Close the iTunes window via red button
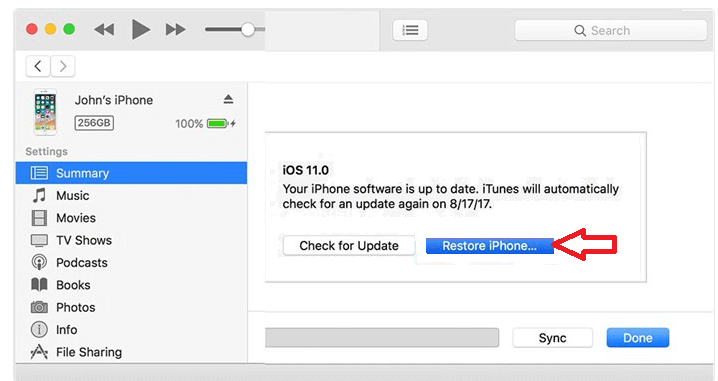 pos(32,29)
